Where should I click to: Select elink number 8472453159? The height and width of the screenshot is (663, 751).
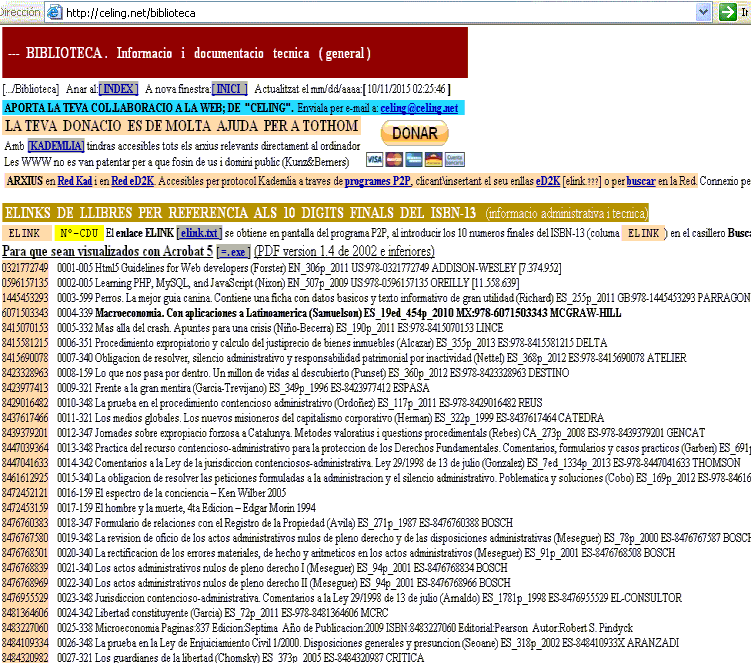click(x=25, y=508)
